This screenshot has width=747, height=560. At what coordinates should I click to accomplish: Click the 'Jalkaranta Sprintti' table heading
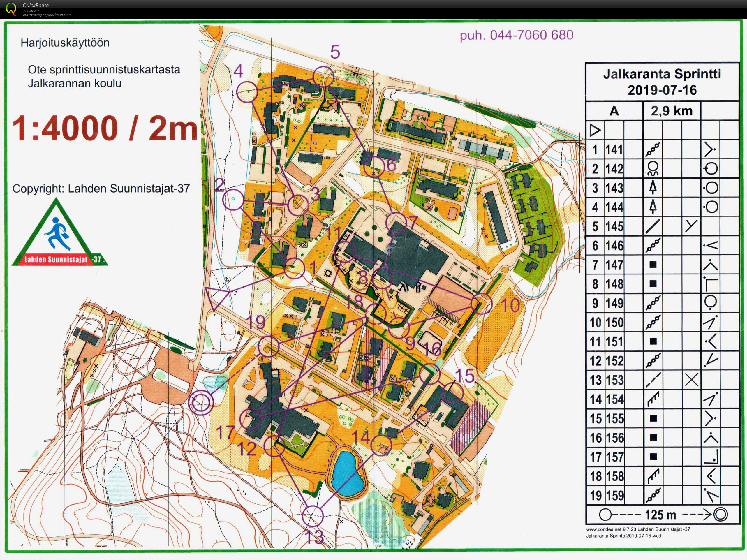point(662,74)
